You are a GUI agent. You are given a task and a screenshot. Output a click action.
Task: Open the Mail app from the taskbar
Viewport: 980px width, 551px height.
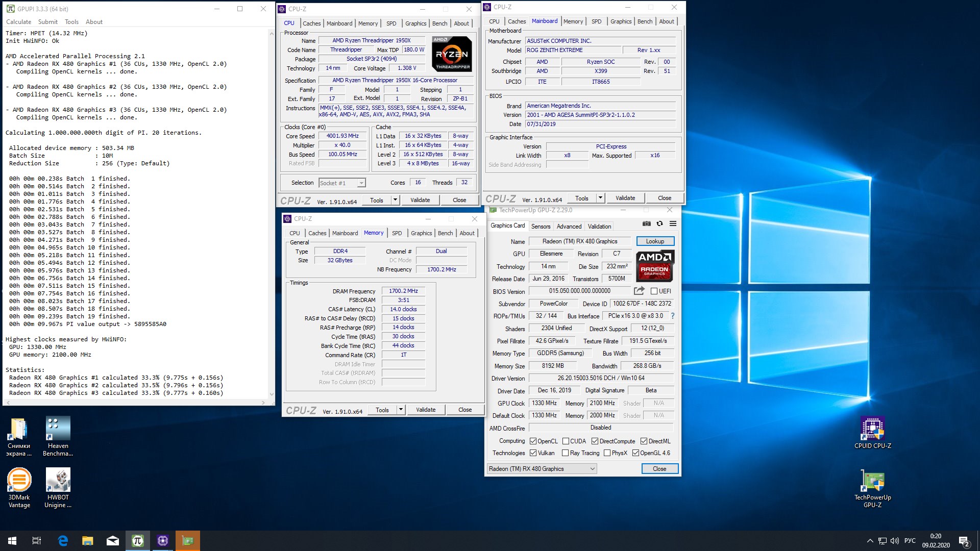pos(113,541)
